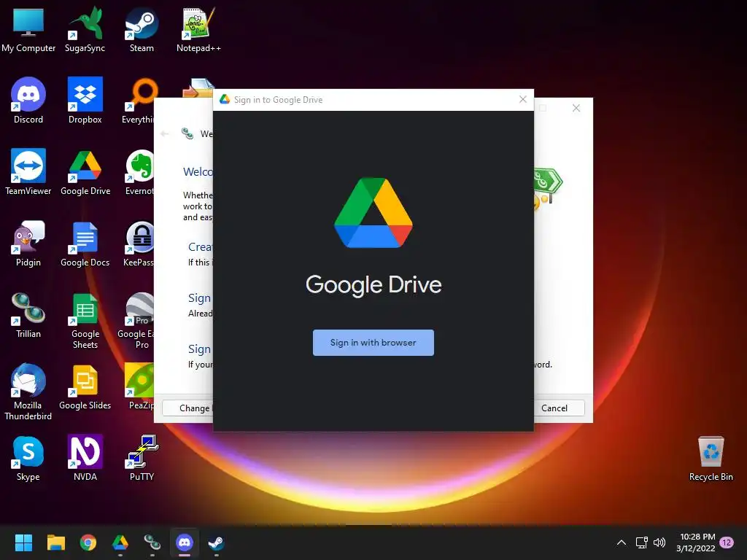Viewport: 747px width, 560px height.
Task: Click the Google Drive logo in the sign-in dialog
Action: 373,213
